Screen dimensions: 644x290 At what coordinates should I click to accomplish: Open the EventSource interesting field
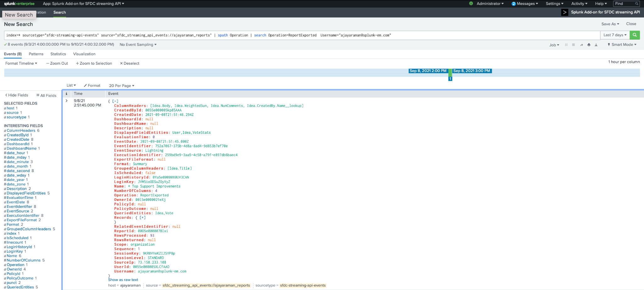coord(18,211)
